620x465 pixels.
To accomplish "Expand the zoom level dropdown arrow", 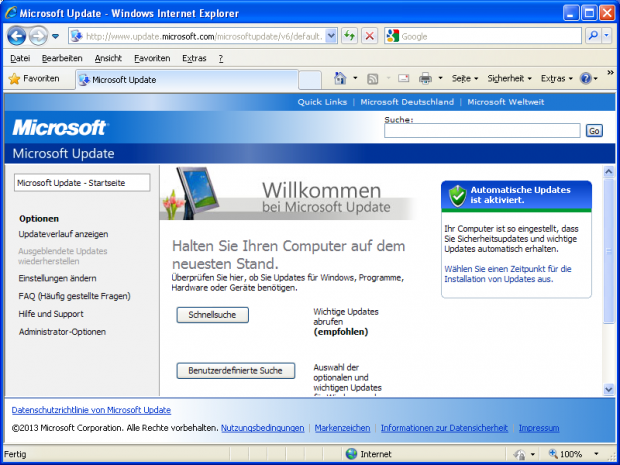I will (x=596, y=454).
